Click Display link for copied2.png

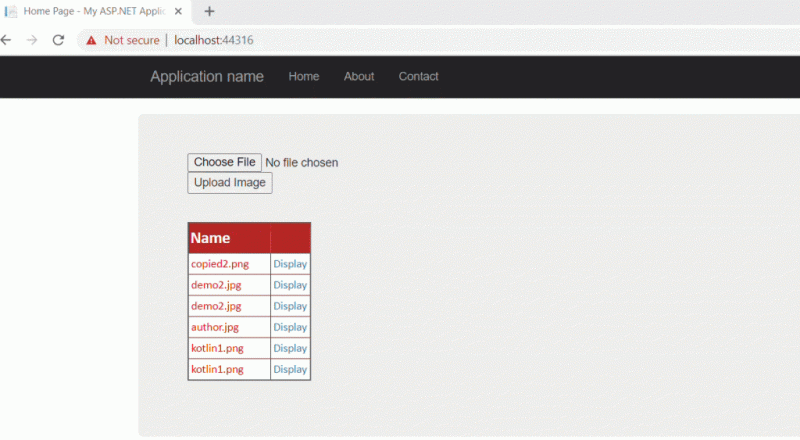tap(290, 264)
